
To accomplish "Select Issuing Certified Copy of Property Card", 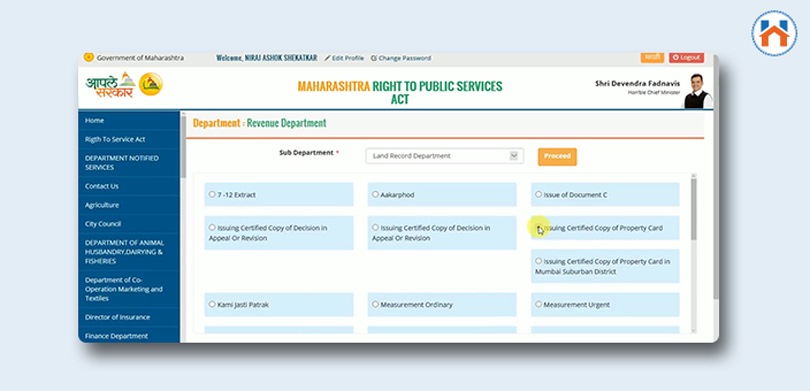I will 538,227.
